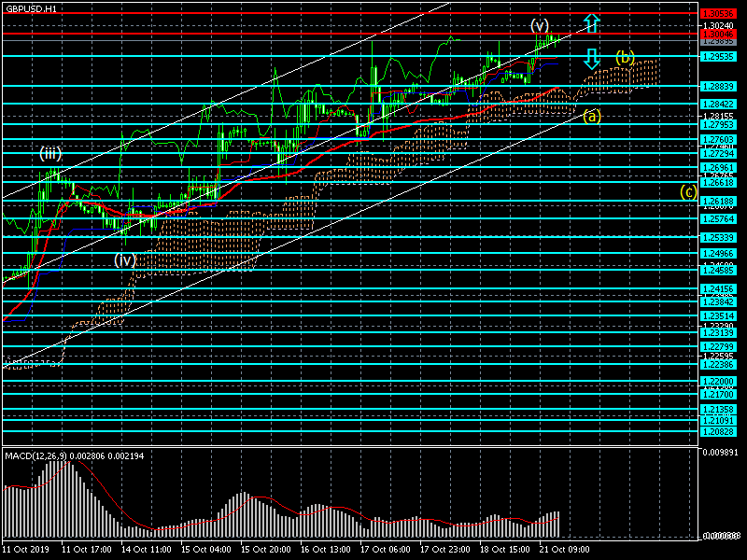Click the 1.25339 price level tag
The width and height of the screenshot is (747, 560).
click(719, 238)
